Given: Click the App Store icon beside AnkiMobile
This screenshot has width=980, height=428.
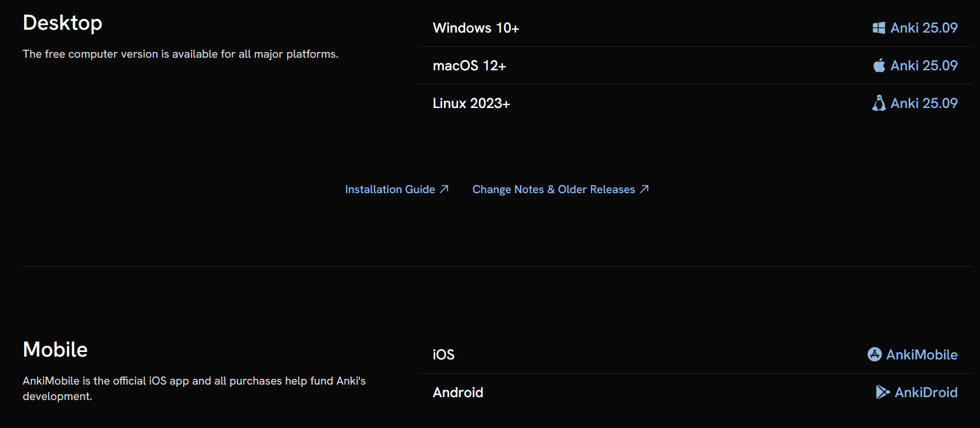Looking at the screenshot, I should click(874, 354).
